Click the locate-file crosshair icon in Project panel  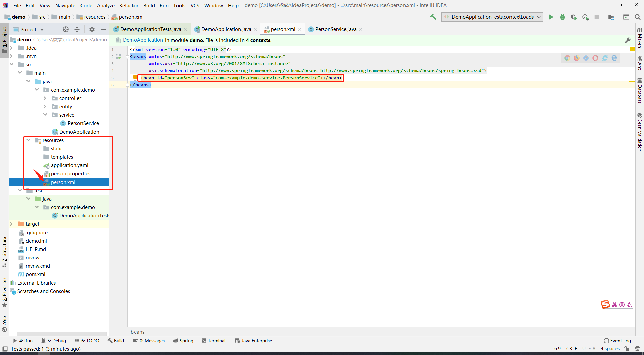(x=66, y=29)
